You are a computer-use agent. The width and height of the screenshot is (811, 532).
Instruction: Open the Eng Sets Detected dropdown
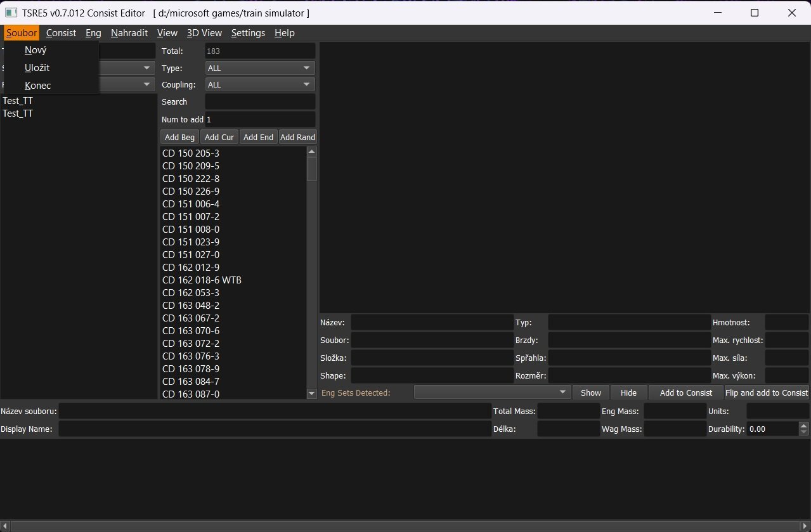pos(491,393)
